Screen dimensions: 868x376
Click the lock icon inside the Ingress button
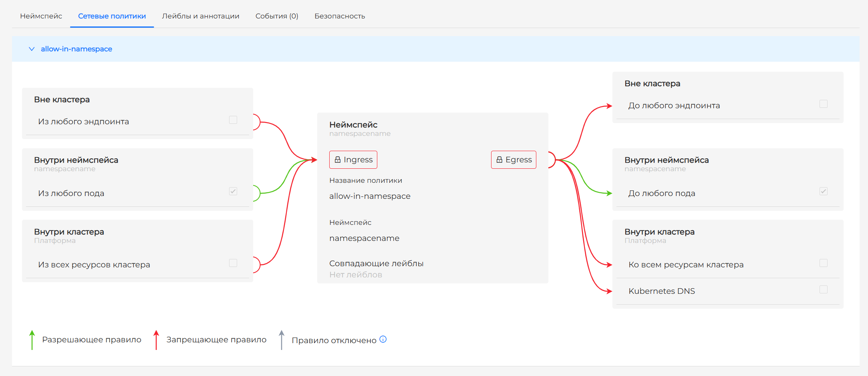[x=337, y=160]
